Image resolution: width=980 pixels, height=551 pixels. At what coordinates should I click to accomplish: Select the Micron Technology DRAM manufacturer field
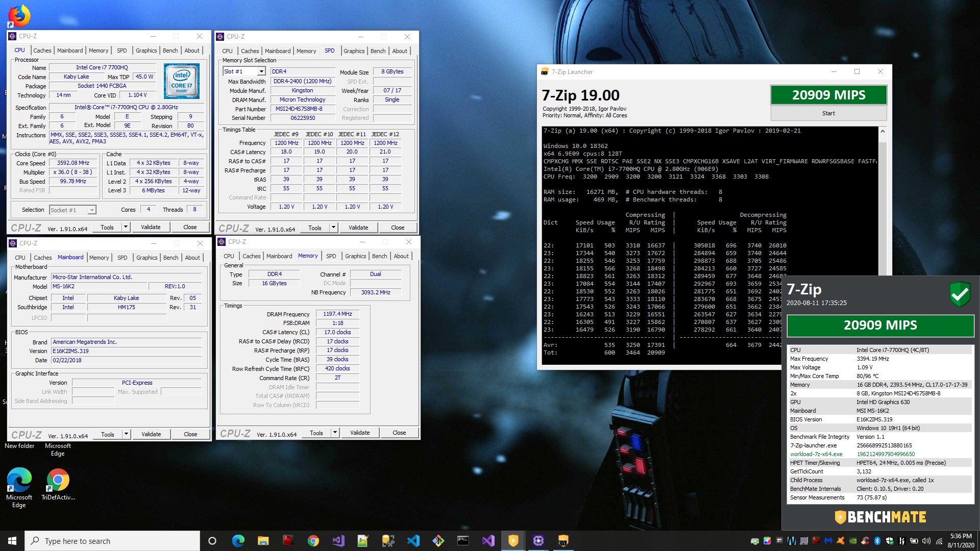coord(303,99)
